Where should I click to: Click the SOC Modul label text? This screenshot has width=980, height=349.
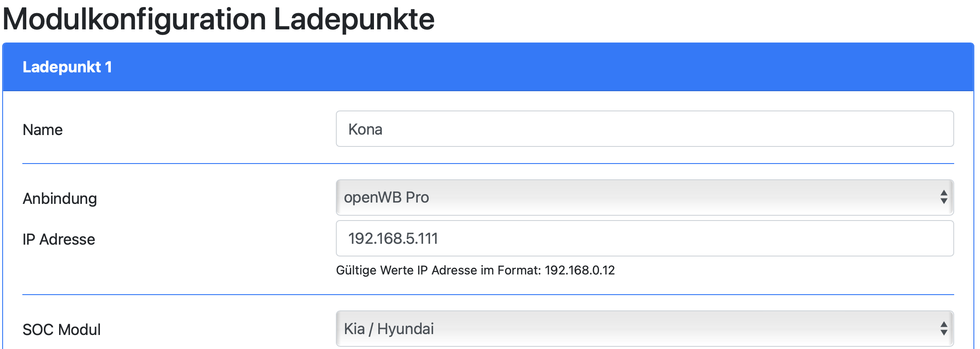point(61,330)
